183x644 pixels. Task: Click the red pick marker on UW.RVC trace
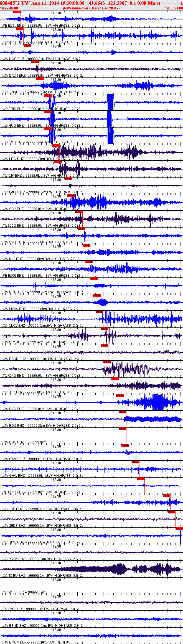coord(120,395)
